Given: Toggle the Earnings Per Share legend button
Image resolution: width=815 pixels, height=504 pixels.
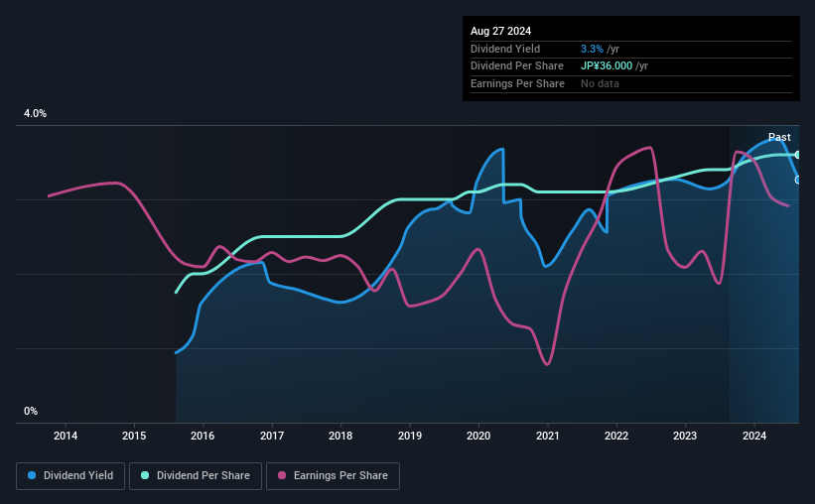Looking at the screenshot, I should (x=333, y=476).
